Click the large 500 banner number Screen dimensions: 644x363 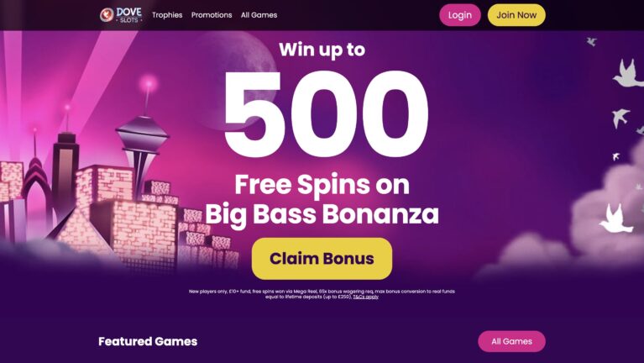[326, 114]
